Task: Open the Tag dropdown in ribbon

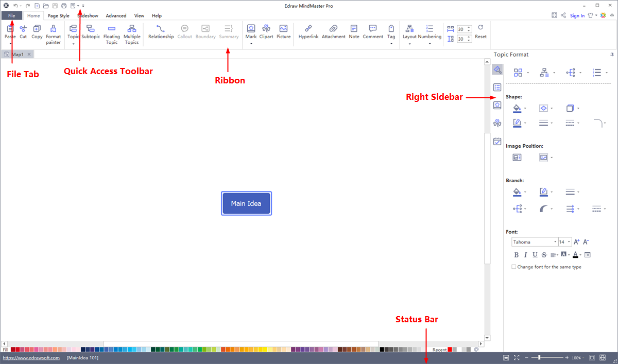Action: (391, 44)
